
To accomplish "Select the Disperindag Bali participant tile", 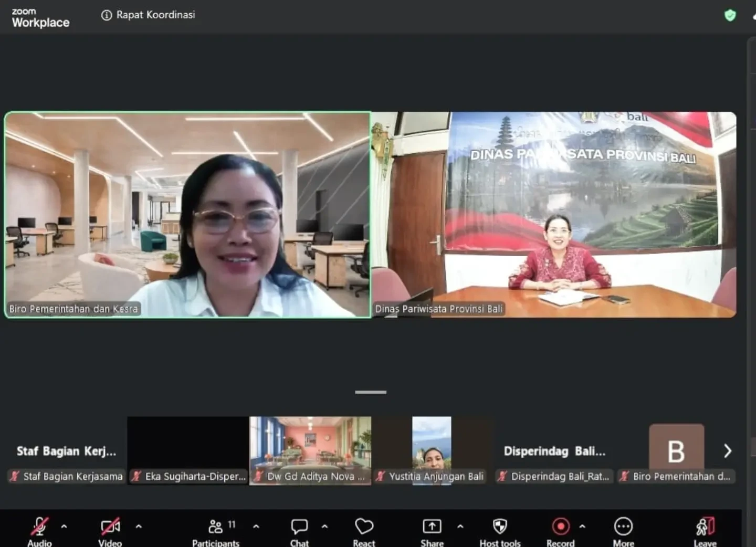I will click(x=554, y=451).
